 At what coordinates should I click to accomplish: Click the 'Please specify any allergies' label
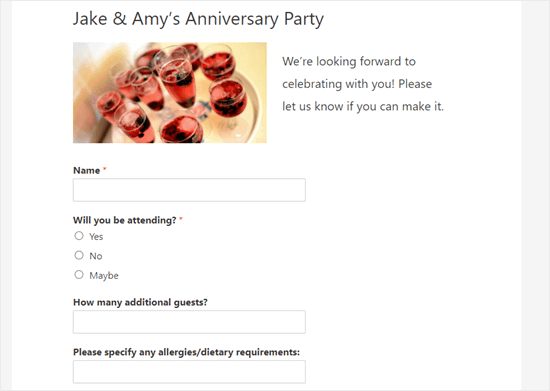[x=186, y=352]
